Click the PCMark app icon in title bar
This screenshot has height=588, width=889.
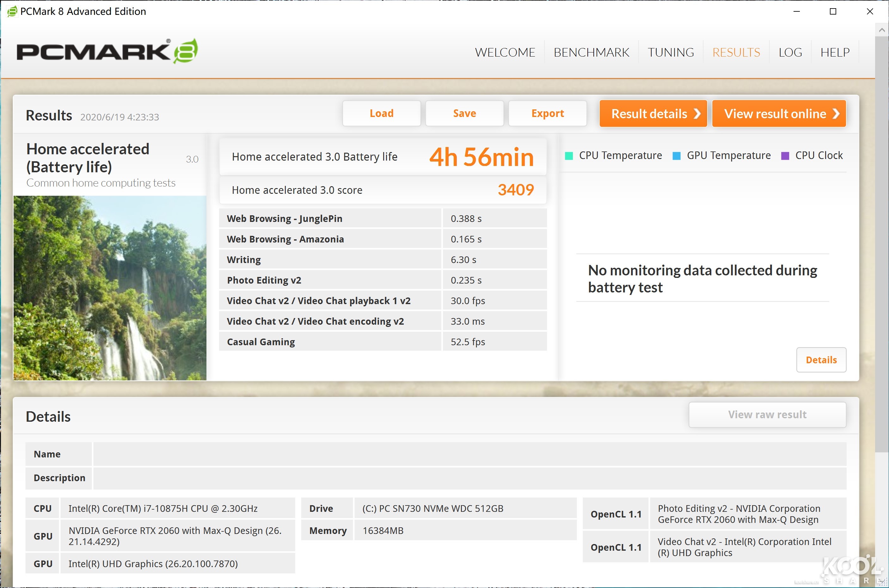[x=12, y=11]
